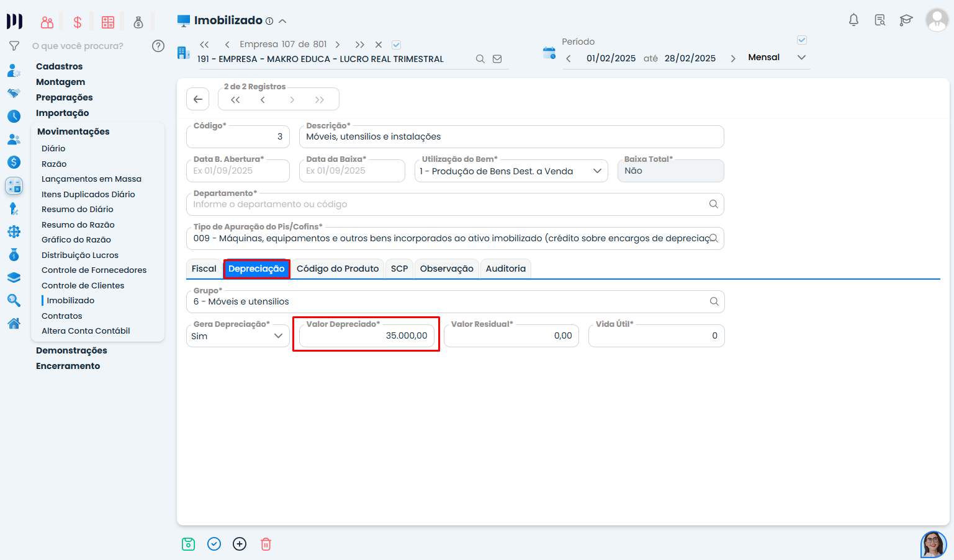Image resolution: width=954 pixels, height=560 pixels.
Task: Click the green save icon at bottom
Action: [189, 544]
